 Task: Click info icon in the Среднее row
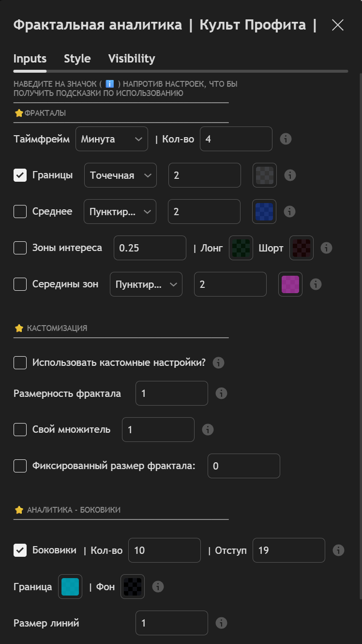coord(289,212)
